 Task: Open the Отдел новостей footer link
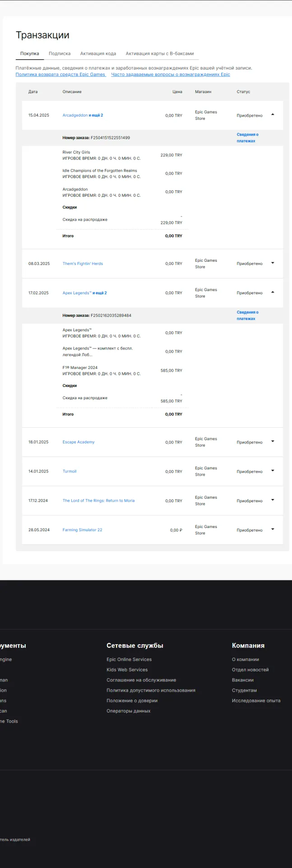click(250, 670)
